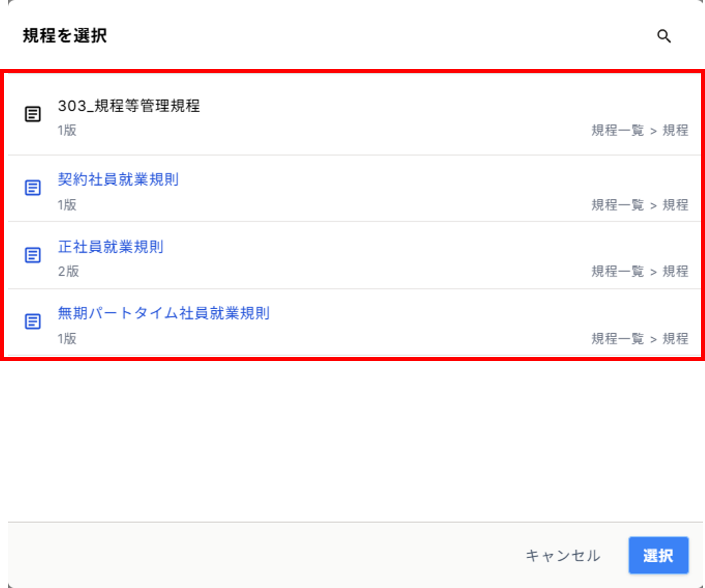Click document icon beside 契約社員就業規則
Screen dimensions: 705x588
(x=32, y=188)
